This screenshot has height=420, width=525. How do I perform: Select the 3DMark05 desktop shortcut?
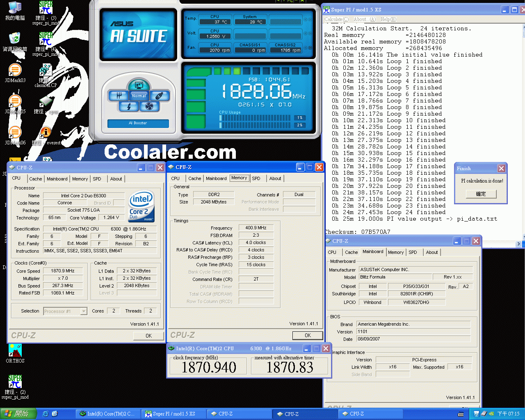[15, 105]
